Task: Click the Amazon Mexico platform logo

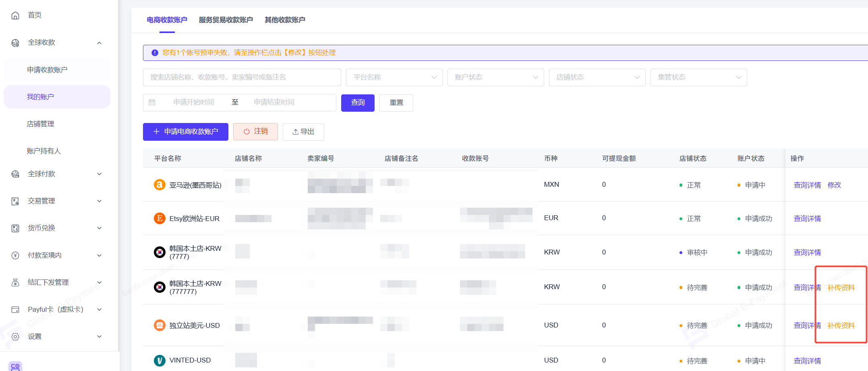Action: coord(160,185)
